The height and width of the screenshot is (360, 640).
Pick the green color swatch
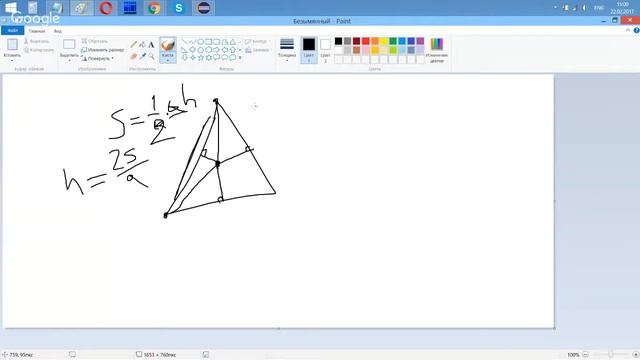[393, 41]
